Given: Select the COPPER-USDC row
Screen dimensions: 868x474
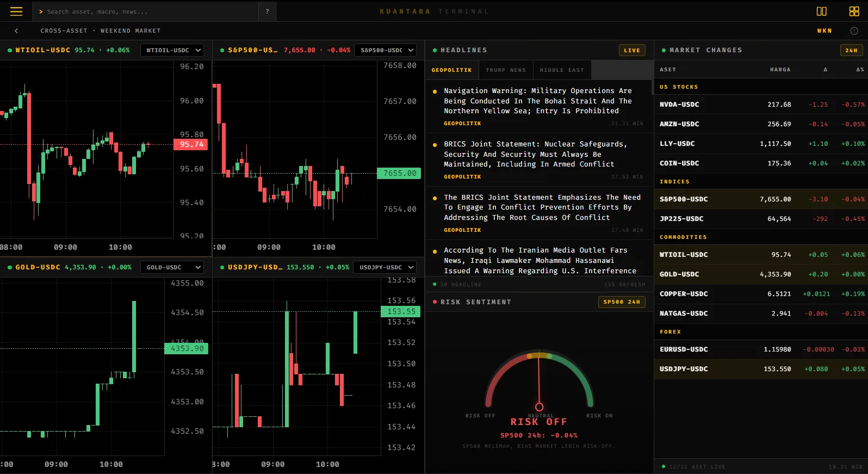Looking at the screenshot, I should (x=761, y=294).
